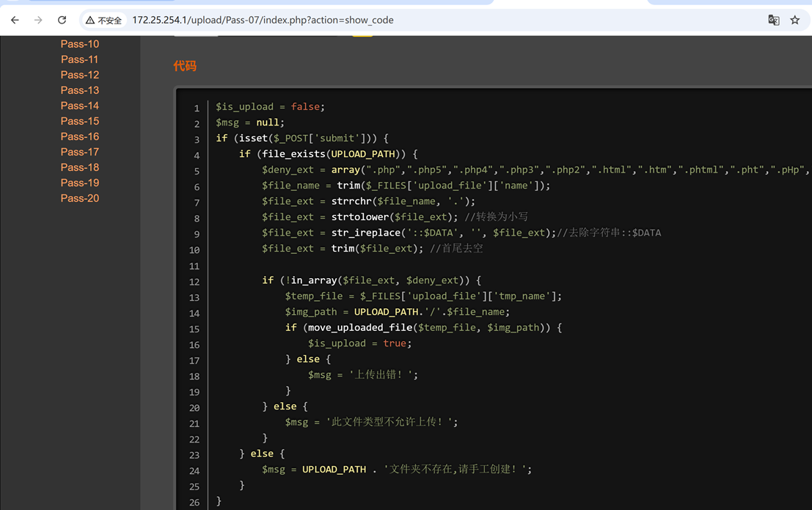Bookmark this page with the star icon
812x510 pixels.
795,21
